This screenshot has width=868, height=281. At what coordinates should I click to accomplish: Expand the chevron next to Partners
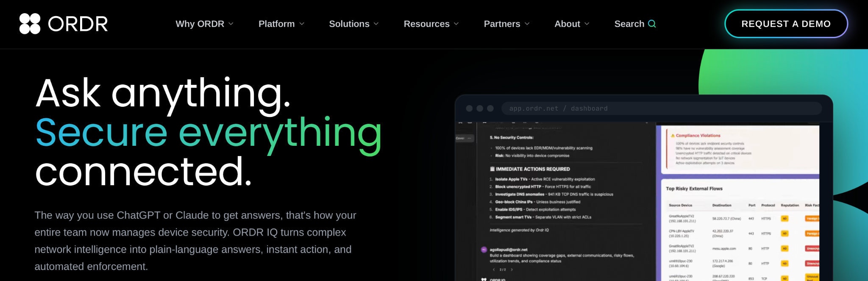tap(527, 24)
